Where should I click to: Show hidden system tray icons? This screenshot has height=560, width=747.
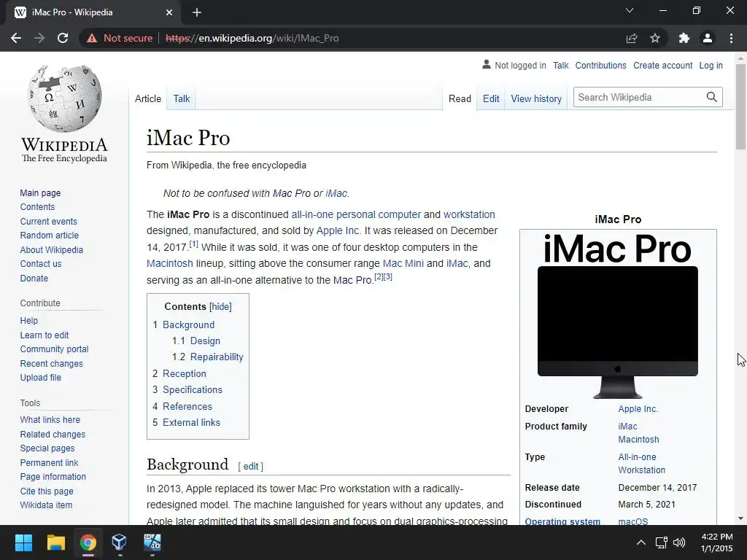(641, 542)
